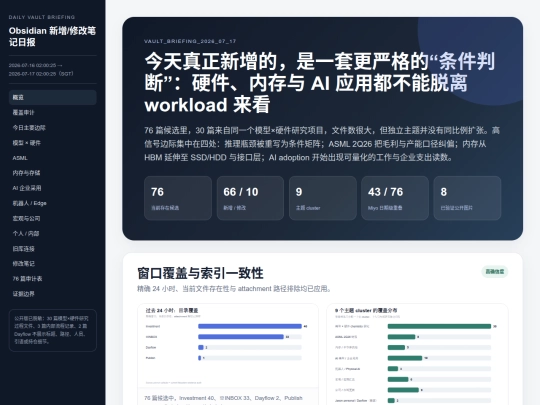540x405 pixels.
Task: Click the Dayflow bar in chart
Action: [201, 347]
